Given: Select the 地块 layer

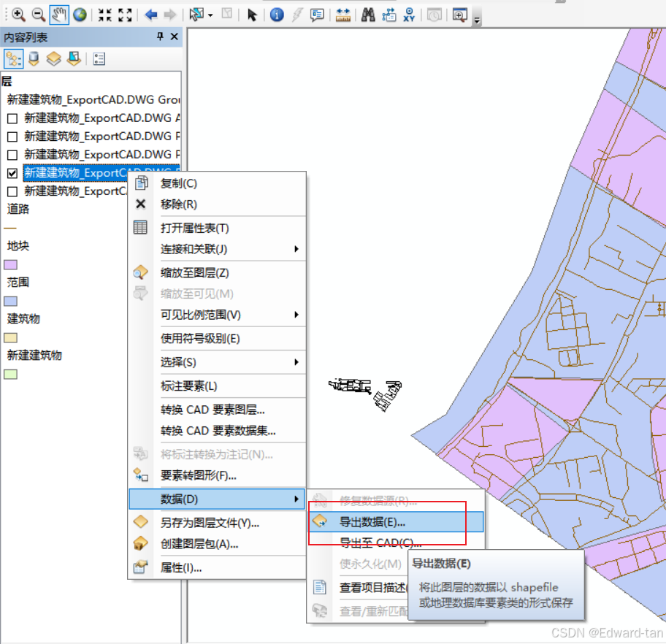Looking at the screenshot, I should pos(18,245).
